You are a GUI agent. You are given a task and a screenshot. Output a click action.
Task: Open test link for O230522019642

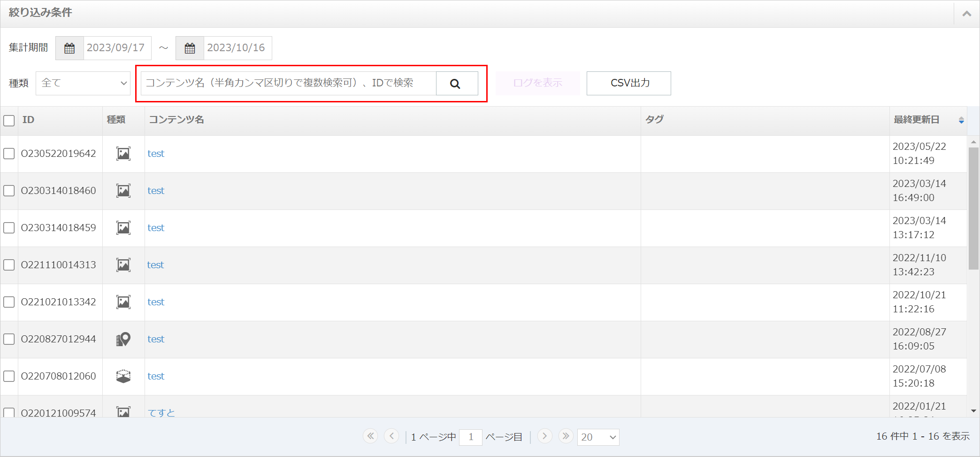point(156,154)
